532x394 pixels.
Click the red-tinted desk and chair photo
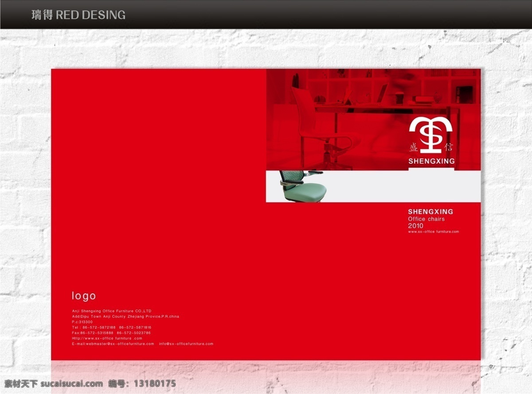(x=373, y=119)
